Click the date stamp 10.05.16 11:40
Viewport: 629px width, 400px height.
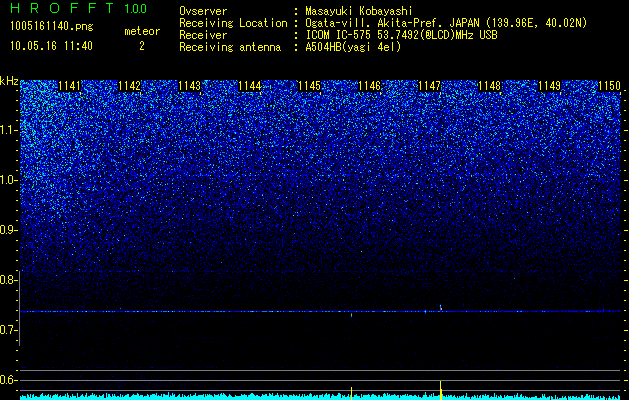pos(52,46)
